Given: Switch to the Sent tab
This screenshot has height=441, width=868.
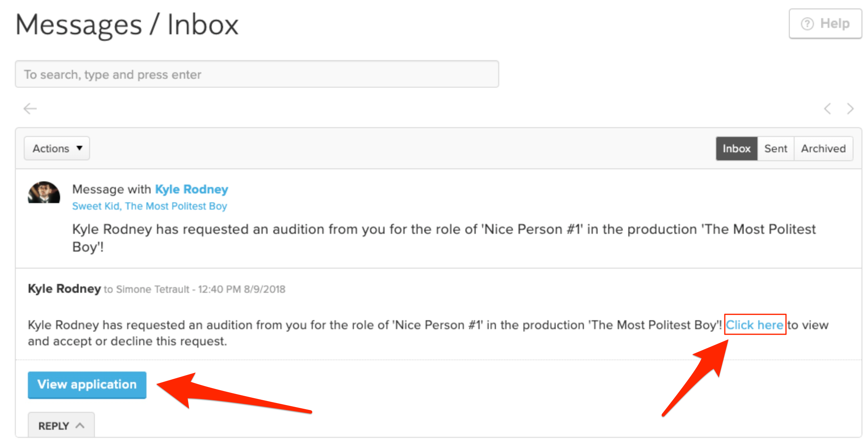Looking at the screenshot, I should (x=776, y=149).
